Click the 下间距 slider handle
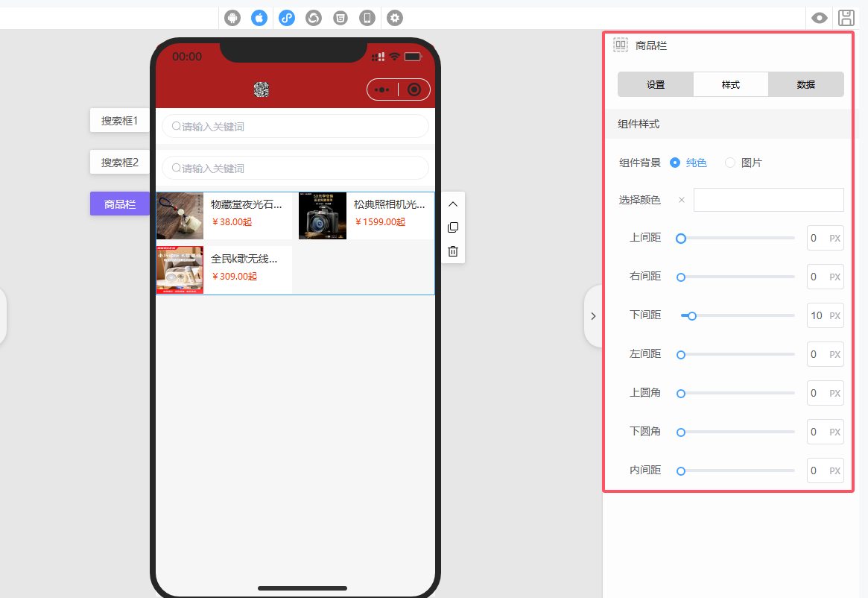 692,316
